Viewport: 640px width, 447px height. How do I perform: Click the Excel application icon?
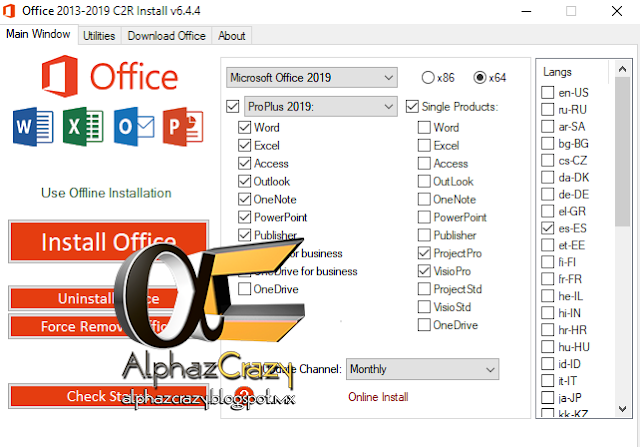(x=83, y=127)
